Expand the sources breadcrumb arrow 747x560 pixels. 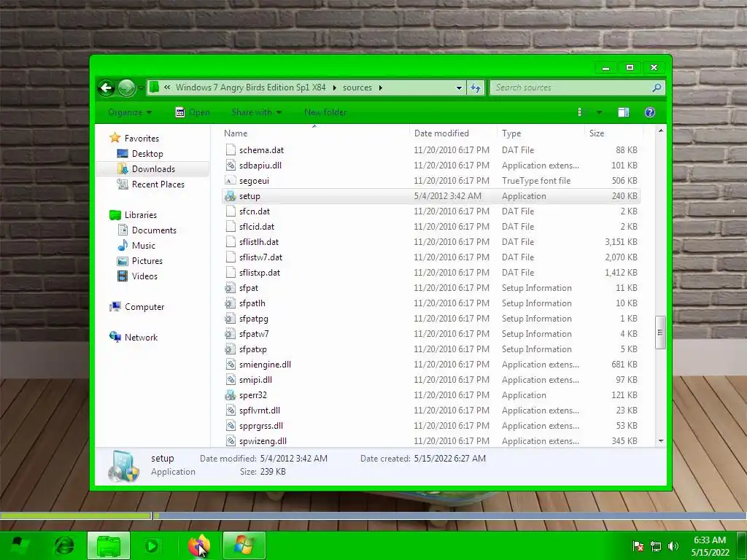381,87
